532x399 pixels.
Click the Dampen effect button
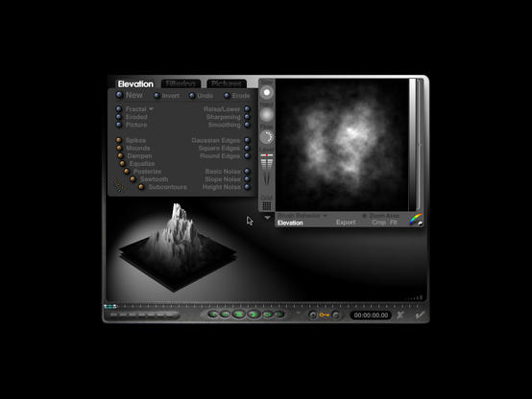[x=120, y=155]
